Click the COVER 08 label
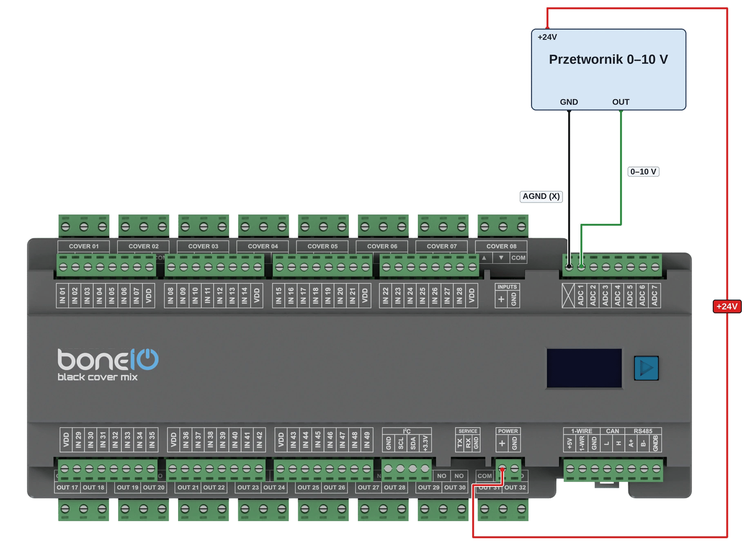 coord(501,246)
